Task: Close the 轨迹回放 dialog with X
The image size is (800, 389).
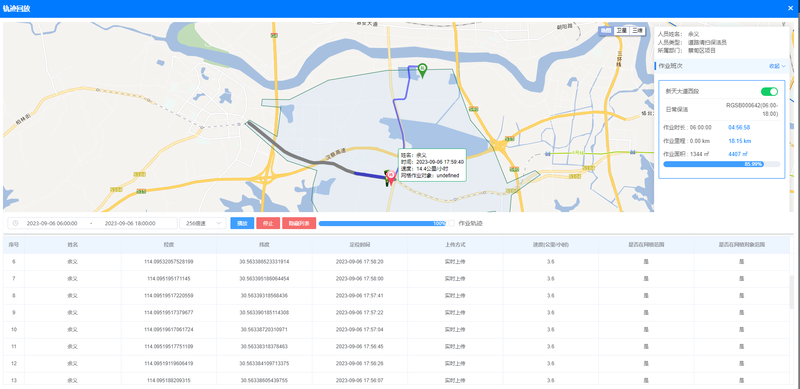Action: click(x=790, y=8)
